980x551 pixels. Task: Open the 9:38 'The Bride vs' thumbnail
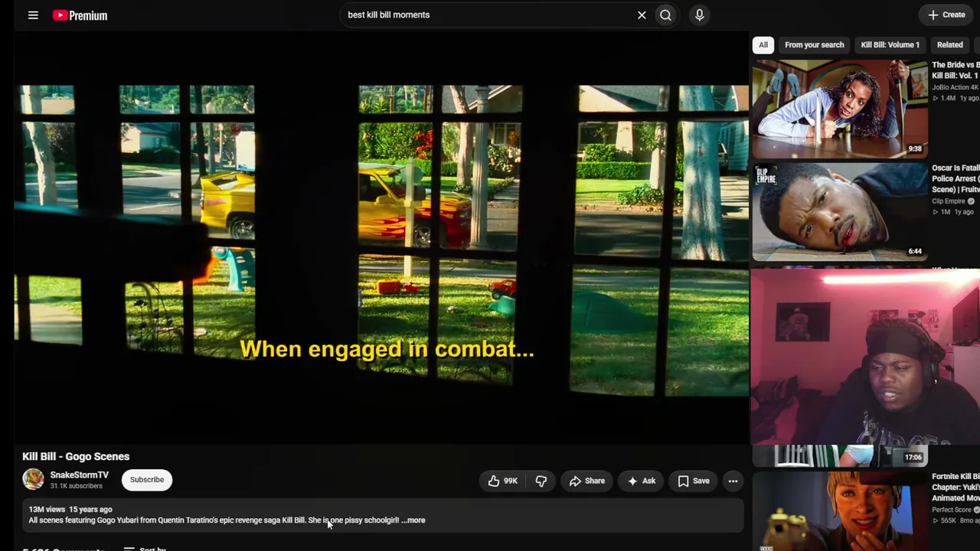point(840,109)
